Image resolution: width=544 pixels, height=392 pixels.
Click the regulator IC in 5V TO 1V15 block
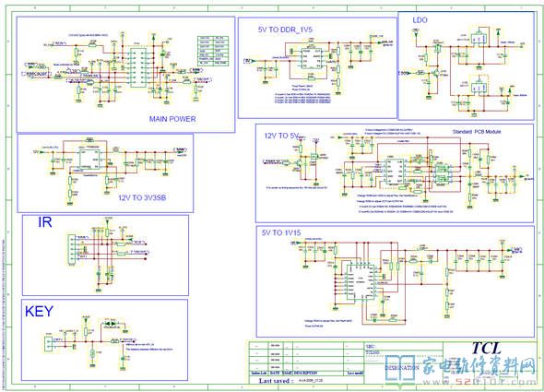click(361, 282)
